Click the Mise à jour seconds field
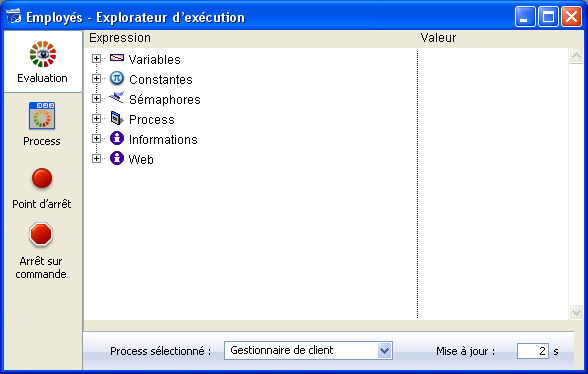Viewport: 588px width, 374px height. tap(532, 351)
